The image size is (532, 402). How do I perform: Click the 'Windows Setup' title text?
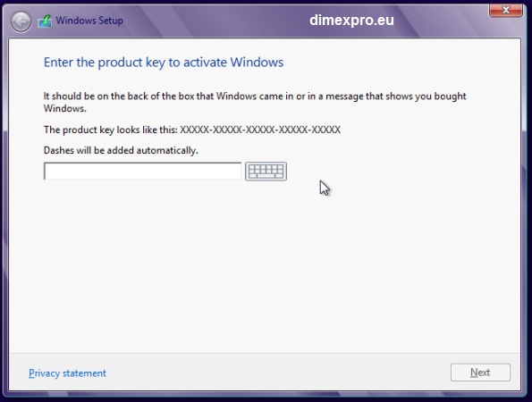(89, 21)
